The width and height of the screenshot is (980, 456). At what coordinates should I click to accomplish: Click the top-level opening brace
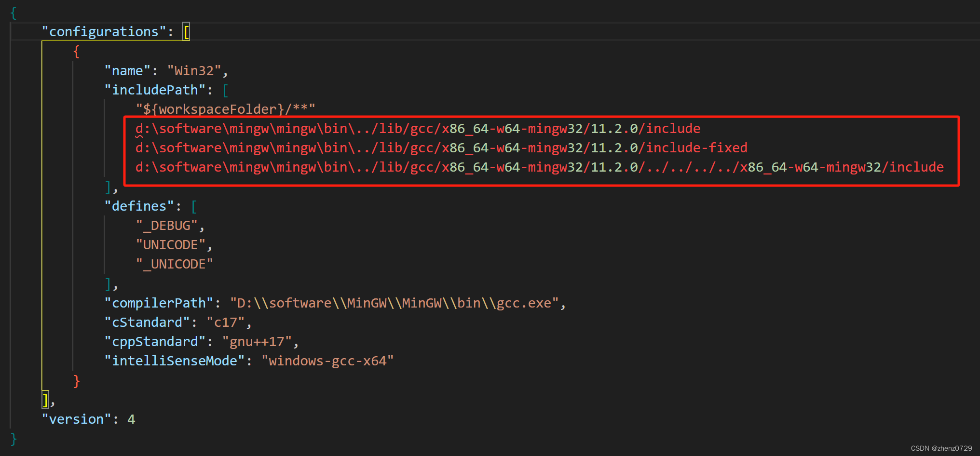pyautogui.click(x=14, y=13)
